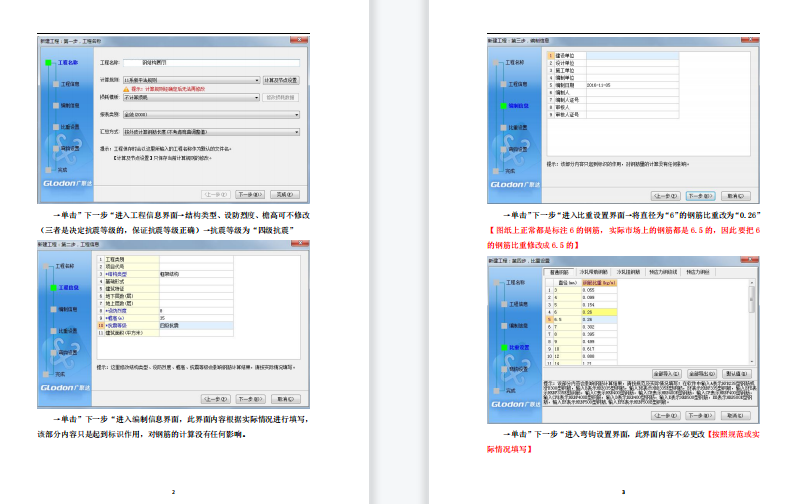
Task: Click seismic grade value cell, row 10, step two
Action: [196, 325]
